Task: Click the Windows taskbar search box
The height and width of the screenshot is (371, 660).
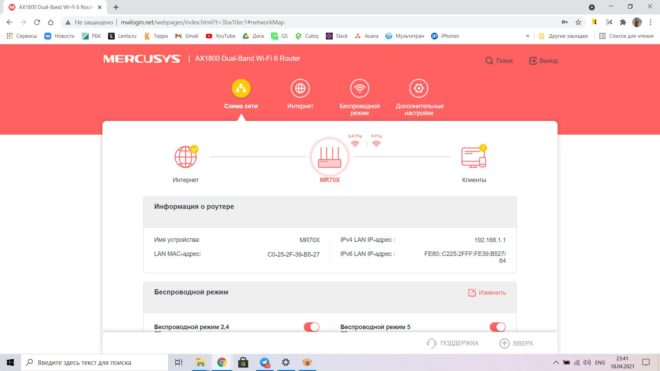Action: (94, 362)
